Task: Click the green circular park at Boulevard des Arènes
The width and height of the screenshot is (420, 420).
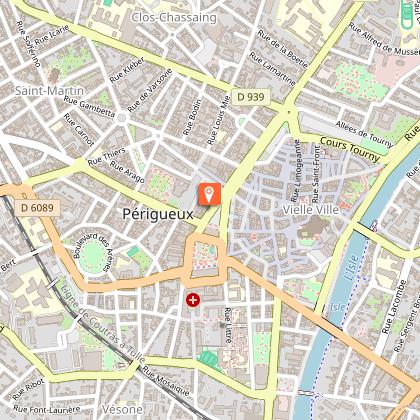Action: click(x=93, y=256)
